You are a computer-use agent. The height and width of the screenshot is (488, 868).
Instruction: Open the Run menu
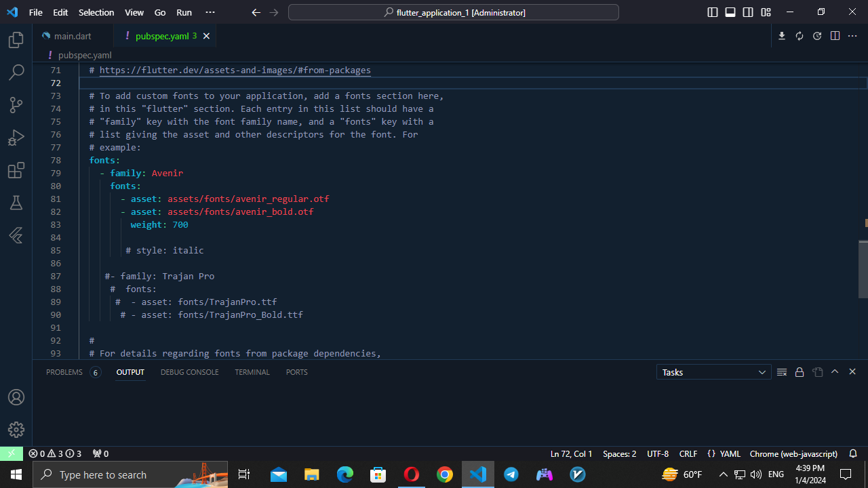[184, 12]
